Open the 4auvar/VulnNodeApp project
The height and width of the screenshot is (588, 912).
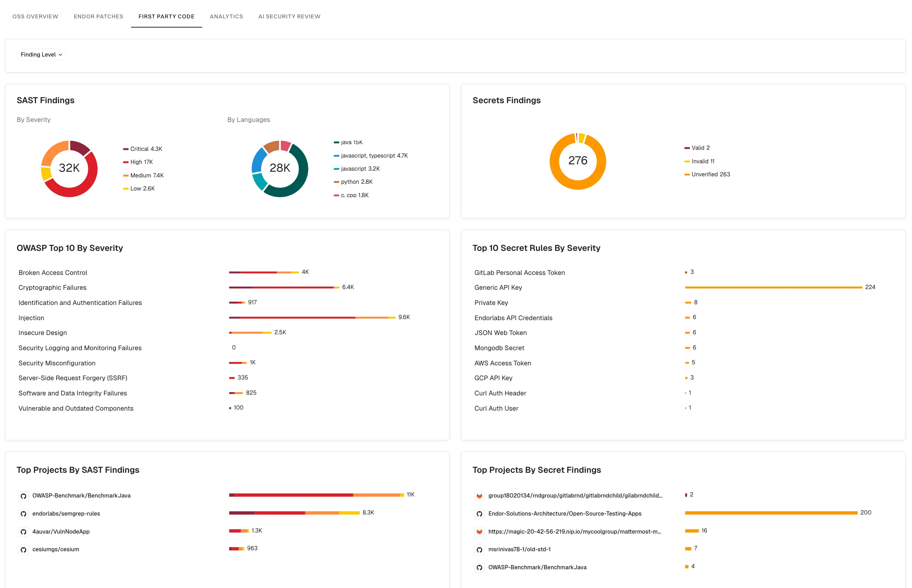(x=61, y=531)
